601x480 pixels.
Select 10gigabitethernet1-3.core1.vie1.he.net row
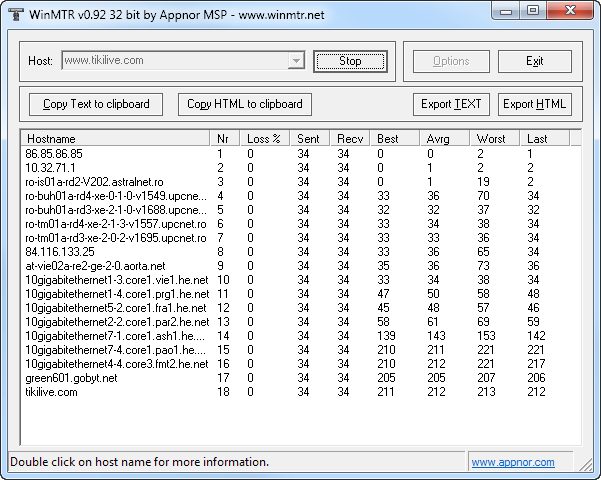pos(301,279)
